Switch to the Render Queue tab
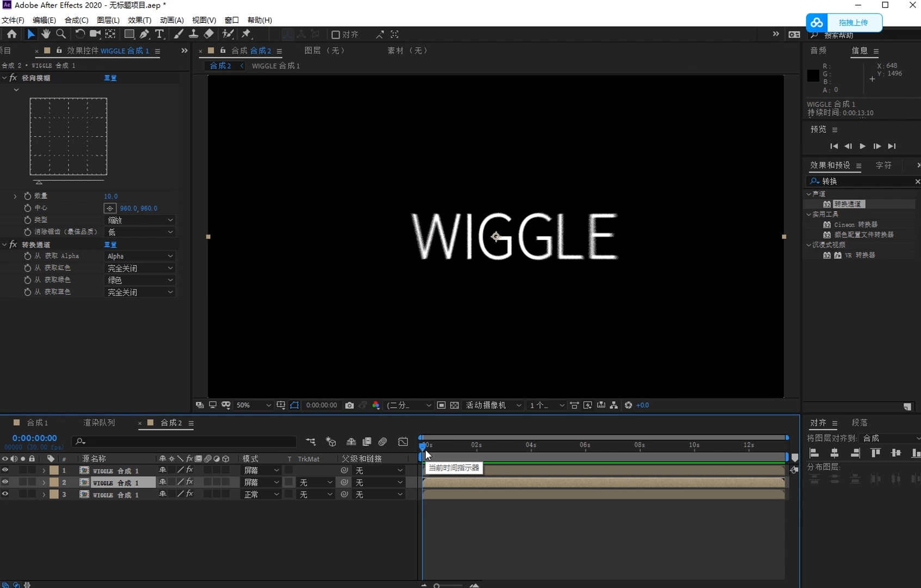921x588 pixels. [x=99, y=423]
